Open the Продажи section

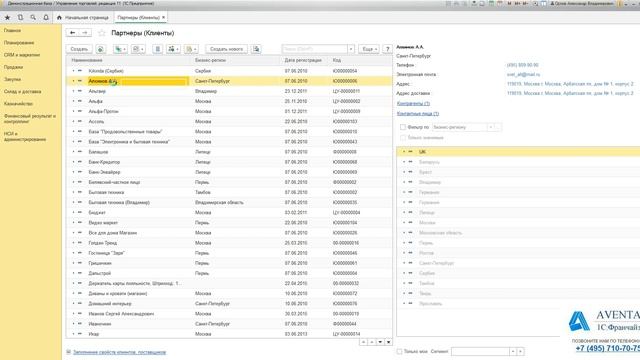(13, 67)
